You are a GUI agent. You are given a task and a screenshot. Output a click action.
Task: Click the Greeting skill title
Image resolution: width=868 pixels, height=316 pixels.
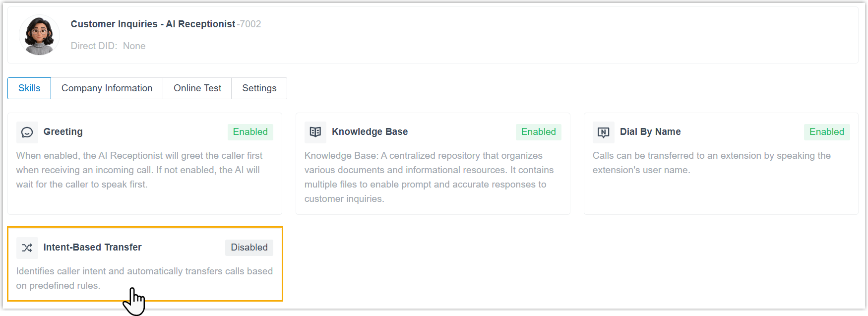pos(63,132)
